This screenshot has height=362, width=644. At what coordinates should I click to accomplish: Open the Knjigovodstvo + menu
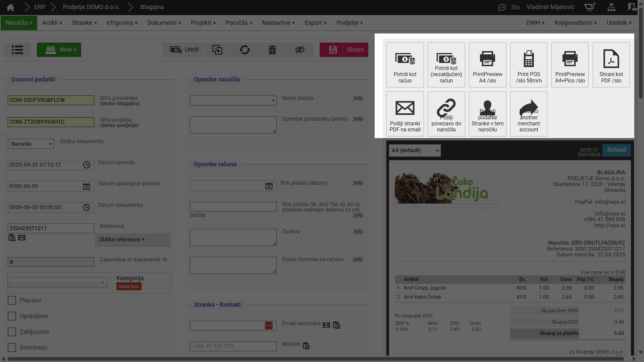(576, 23)
